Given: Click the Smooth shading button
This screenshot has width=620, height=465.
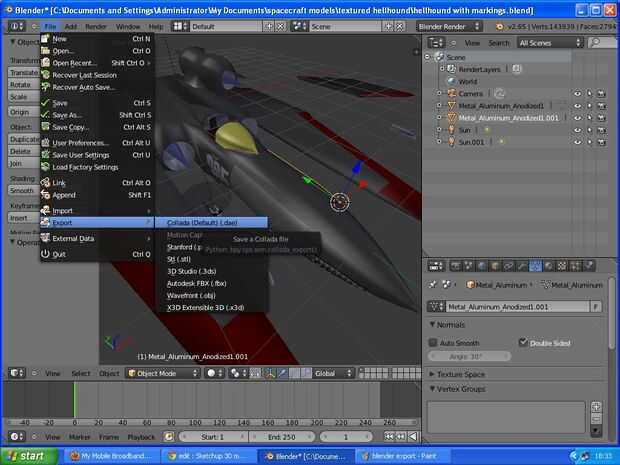Looking at the screenshot, I should coord(22,190).
